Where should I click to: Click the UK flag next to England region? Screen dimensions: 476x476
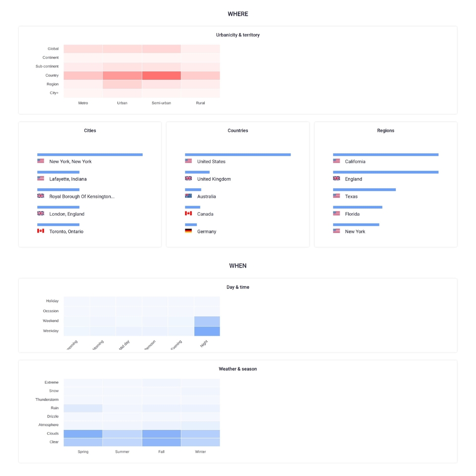tap(337, 178)
